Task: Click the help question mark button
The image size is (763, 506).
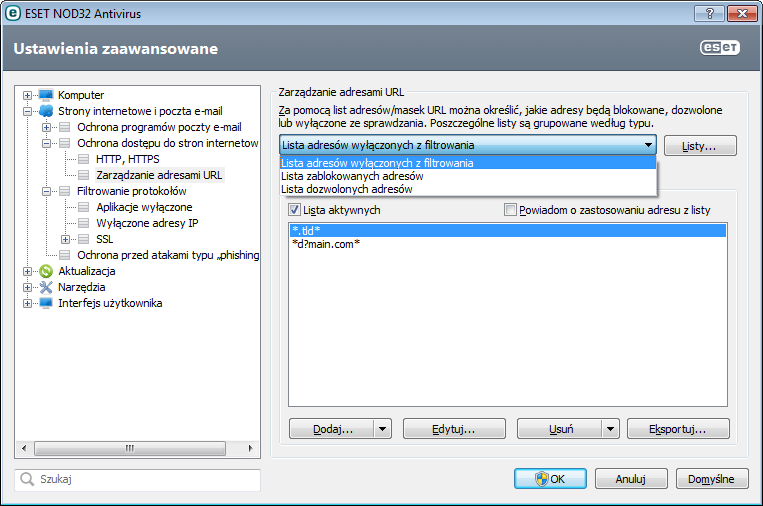Action: point(709,14)
